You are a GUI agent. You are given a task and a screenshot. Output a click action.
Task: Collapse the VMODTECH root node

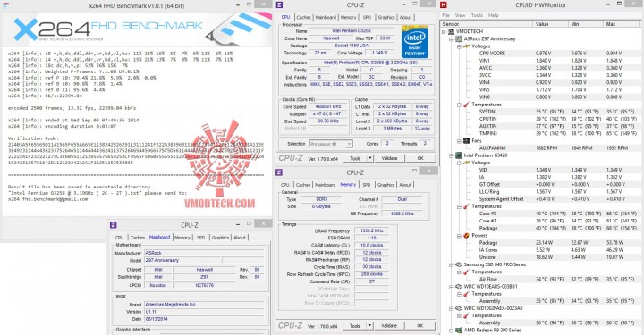(x=444, y=31)
